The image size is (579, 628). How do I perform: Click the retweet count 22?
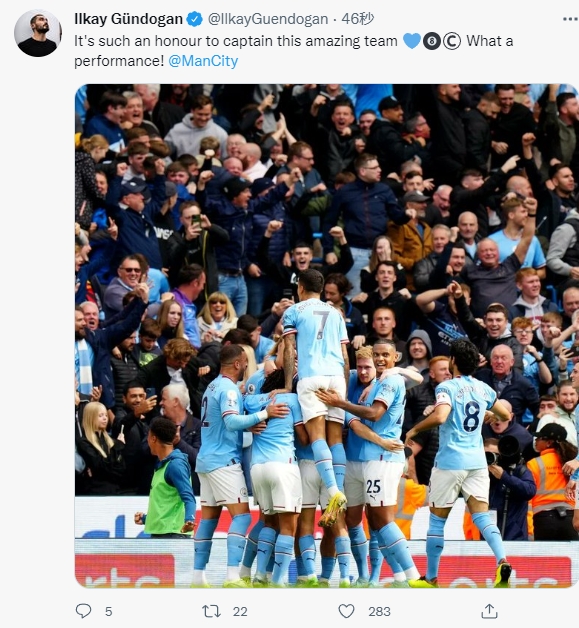[x=240, y=612]
